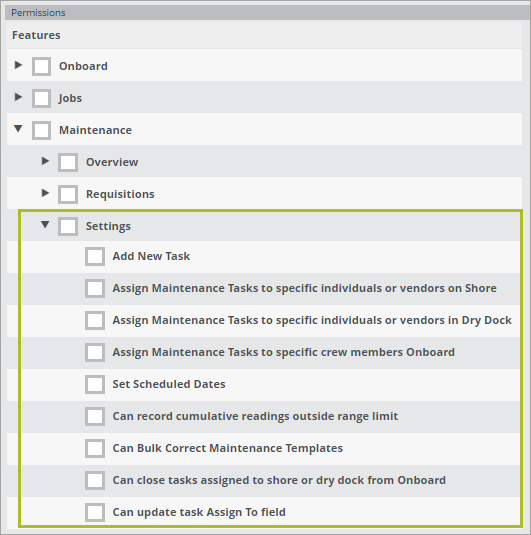Expand the Onboard tree node
This screenshot has height=535, width=531.
[18, 65]
